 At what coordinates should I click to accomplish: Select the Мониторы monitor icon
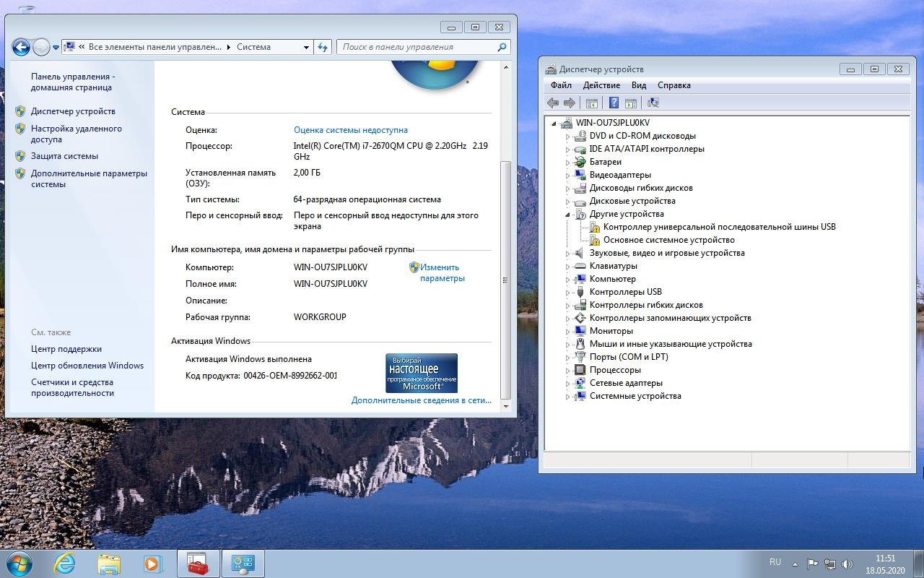[x=580, y=331]
